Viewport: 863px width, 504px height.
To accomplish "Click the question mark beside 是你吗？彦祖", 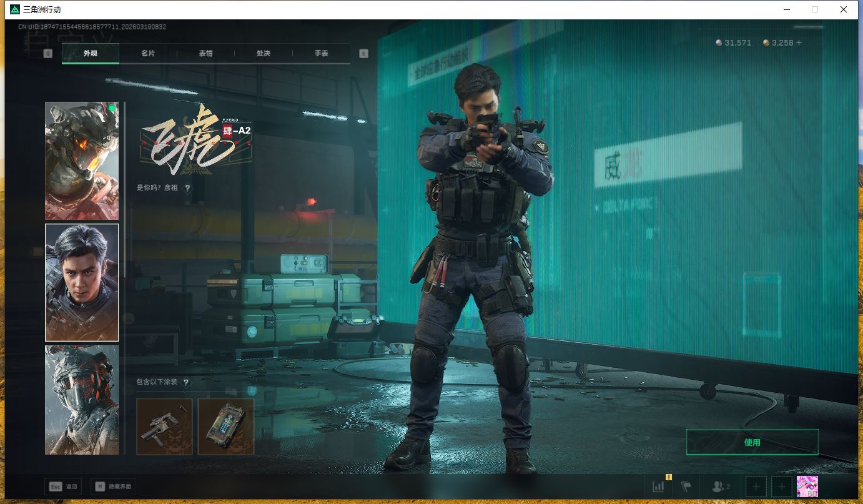I will (x=187, y=187).
